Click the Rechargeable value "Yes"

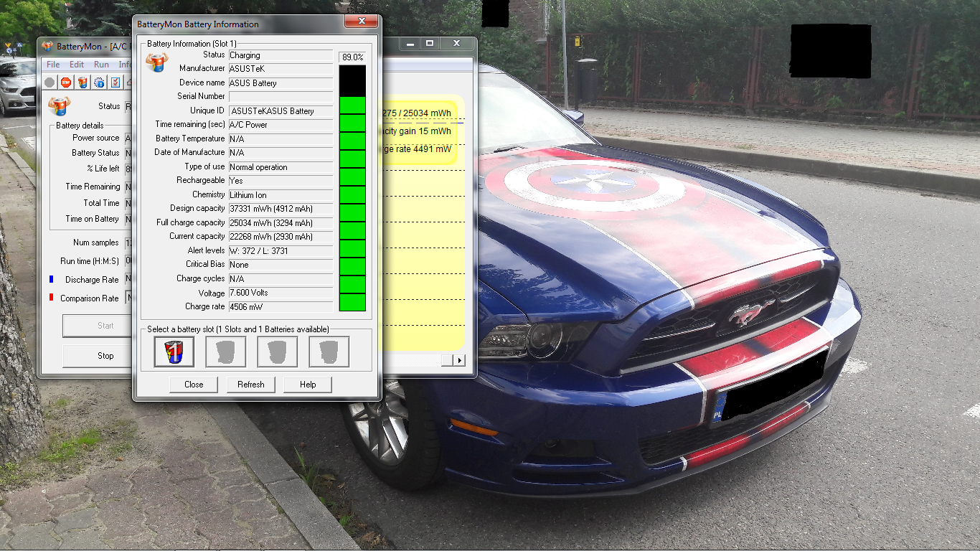(x=281, y=181)
